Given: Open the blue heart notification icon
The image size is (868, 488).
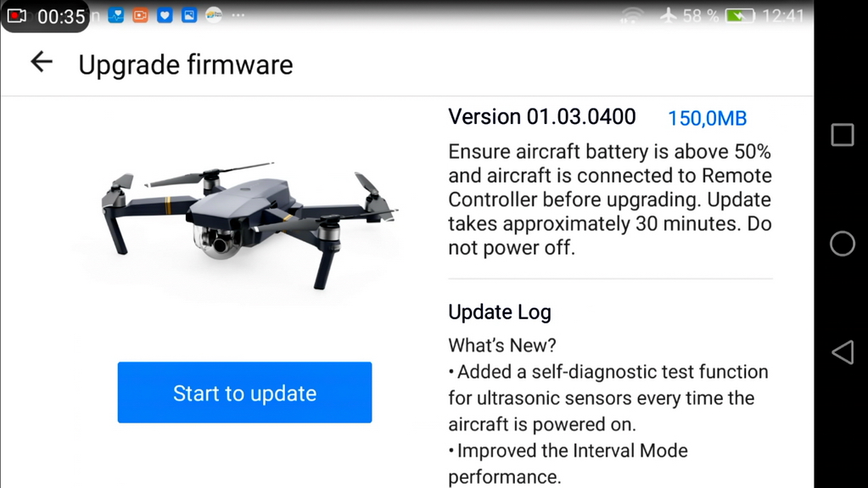Looking at the screenshot, I should [165, 15].
